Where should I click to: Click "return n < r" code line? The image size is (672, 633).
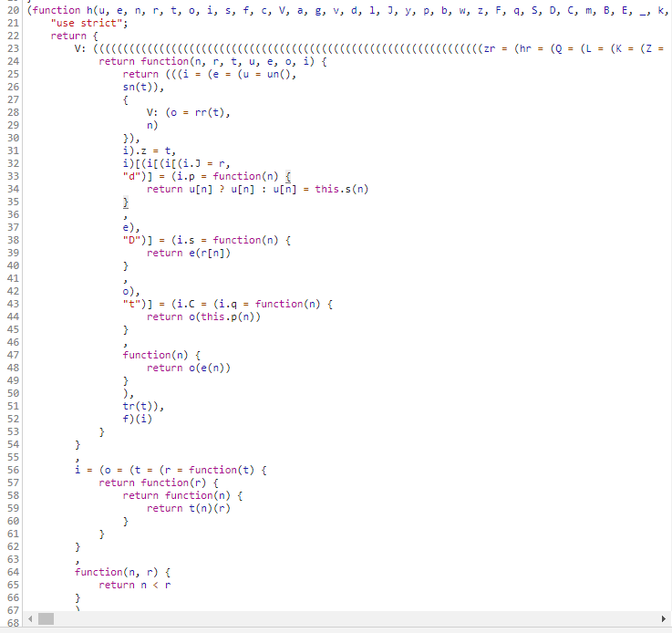point(134,585)
